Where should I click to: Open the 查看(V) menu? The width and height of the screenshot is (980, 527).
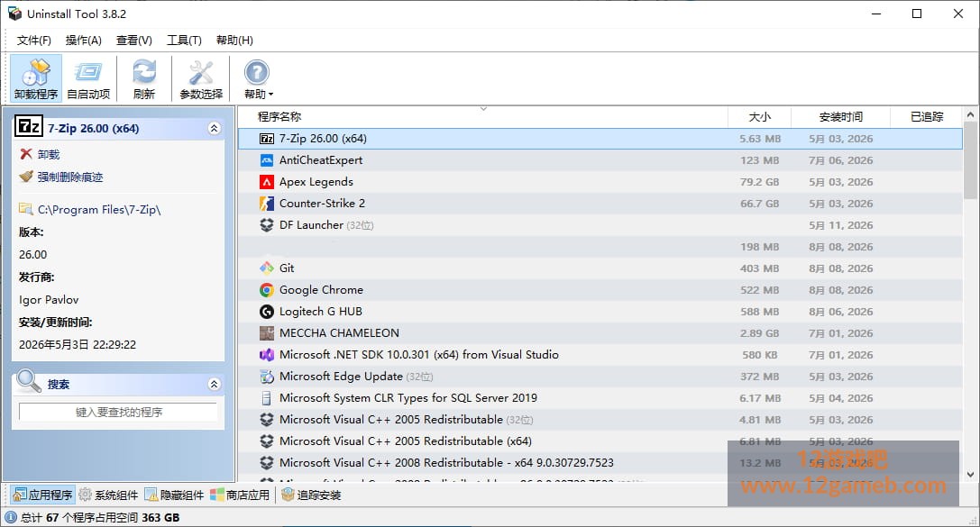[133, 40]
